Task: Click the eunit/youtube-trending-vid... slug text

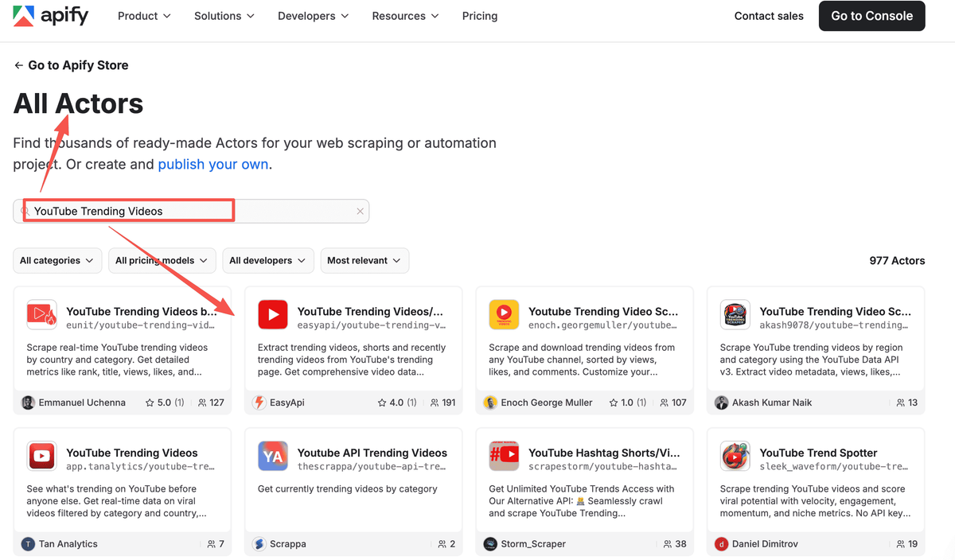Action: click(x=141, y=325)
